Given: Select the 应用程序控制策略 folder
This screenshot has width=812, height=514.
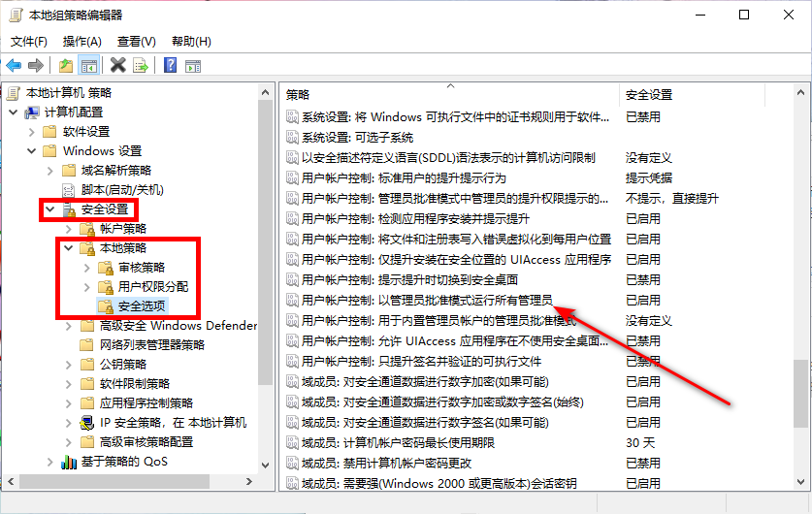Looking at the screenshot, I should pos(146,403).
